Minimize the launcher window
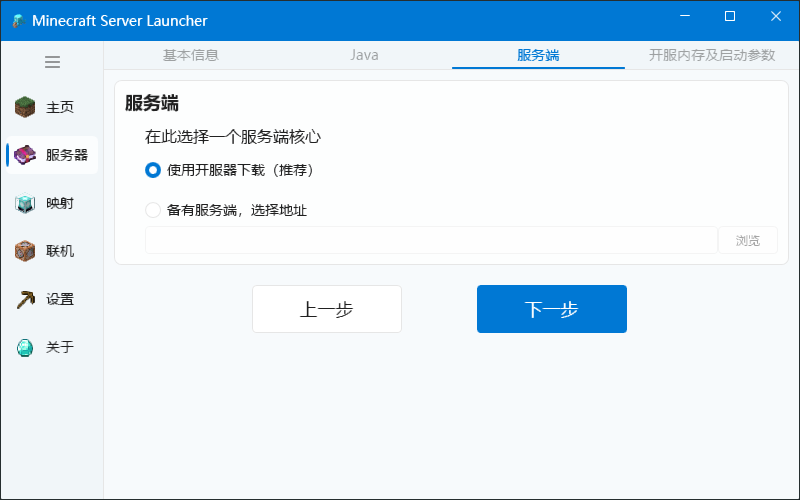 (x=685, y=17)
